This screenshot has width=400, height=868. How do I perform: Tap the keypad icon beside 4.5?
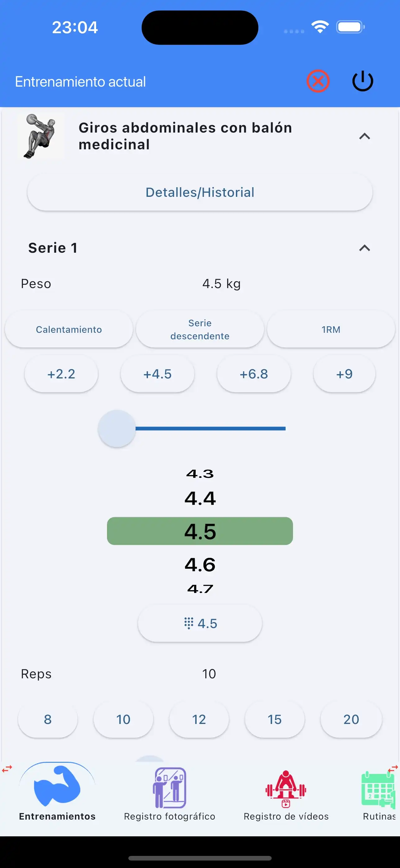click(189, 623)
